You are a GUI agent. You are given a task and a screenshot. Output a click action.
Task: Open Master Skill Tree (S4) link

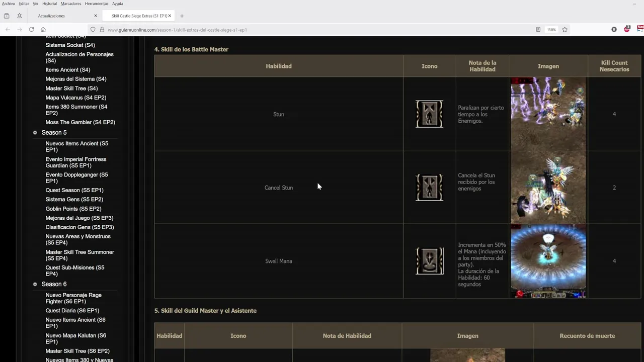click(71, 88)
